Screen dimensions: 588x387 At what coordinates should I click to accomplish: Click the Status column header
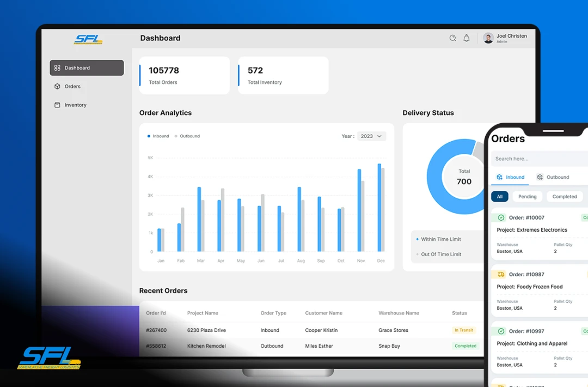click(x=460, y=313)
